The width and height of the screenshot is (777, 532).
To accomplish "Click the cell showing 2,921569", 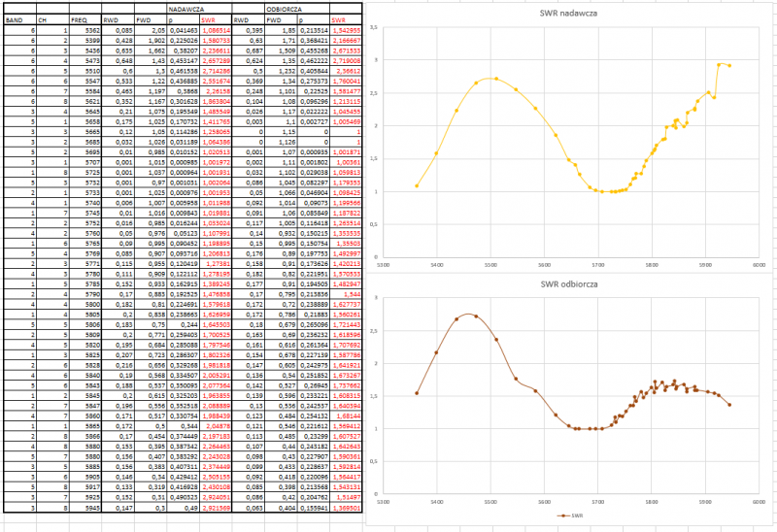I will point(215,507).
